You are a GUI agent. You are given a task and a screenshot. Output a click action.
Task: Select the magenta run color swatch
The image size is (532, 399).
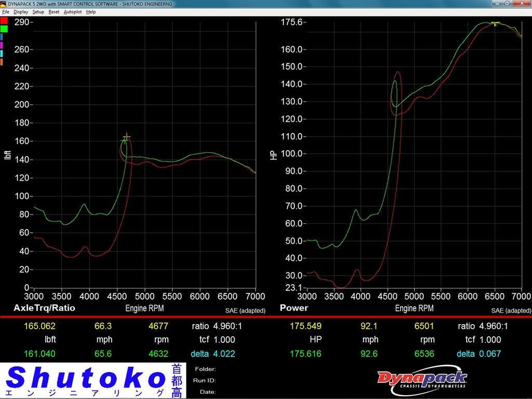click(2, 45)
